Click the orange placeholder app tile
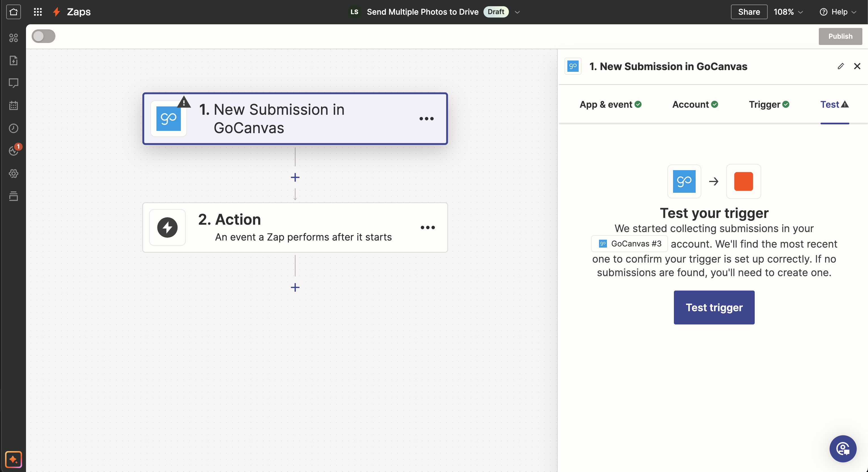This screenshot has width=868, height=472. pos(743,181)
